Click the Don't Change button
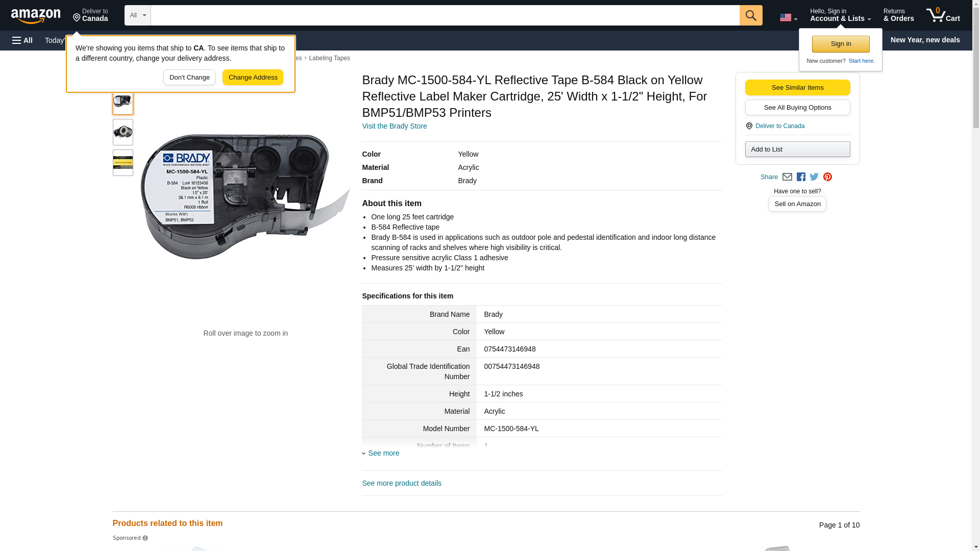This screenshot has height=551, width=980. [x=189, y=78]
